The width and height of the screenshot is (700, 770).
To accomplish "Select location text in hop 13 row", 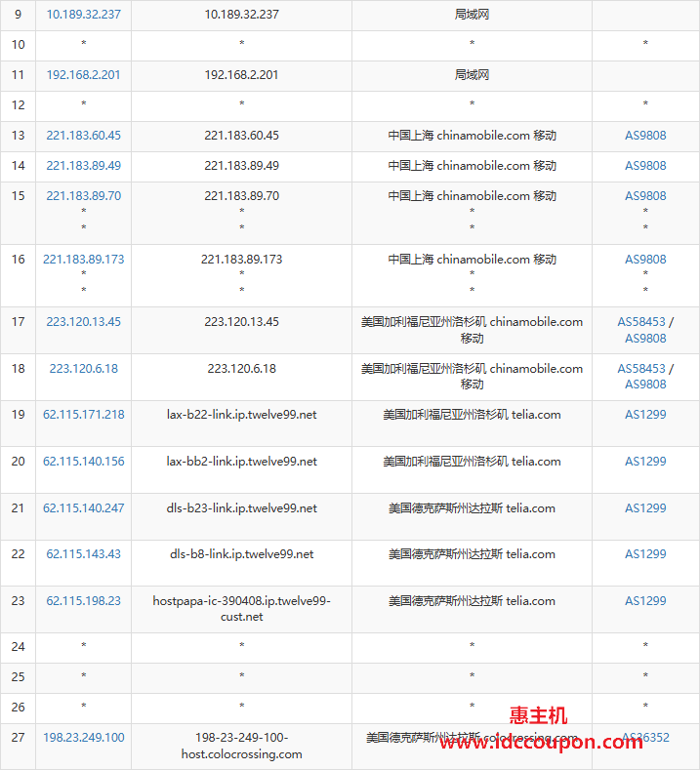I will pos(472,135).
